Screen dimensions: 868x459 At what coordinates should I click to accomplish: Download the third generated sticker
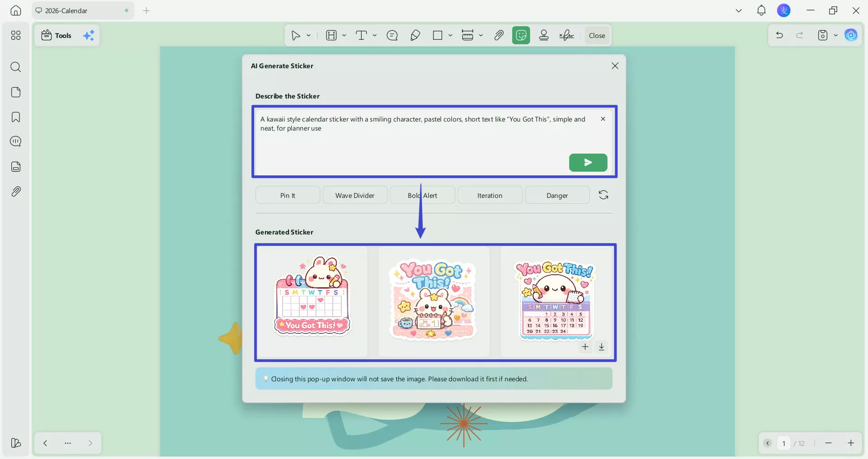pyautogui.click(x=602, y=347)
